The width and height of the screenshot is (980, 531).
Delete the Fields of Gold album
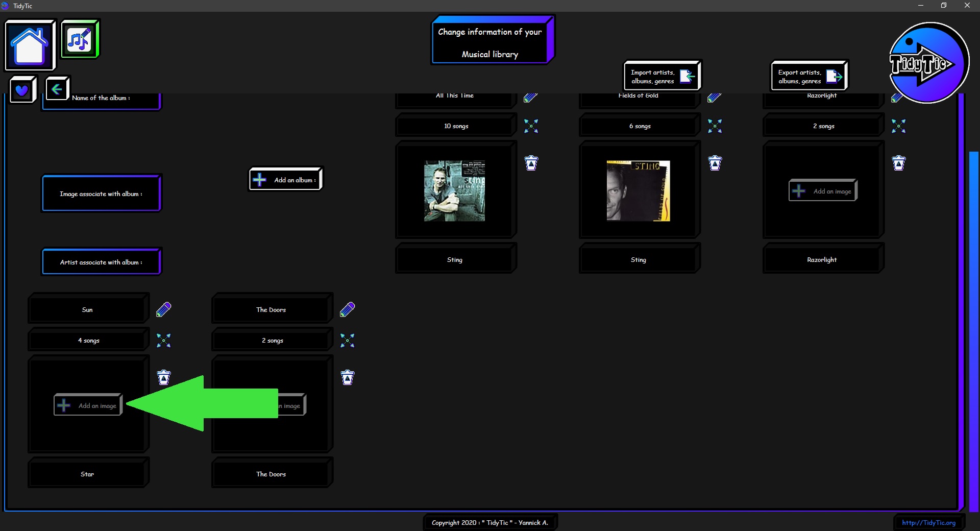click(715, 163)
